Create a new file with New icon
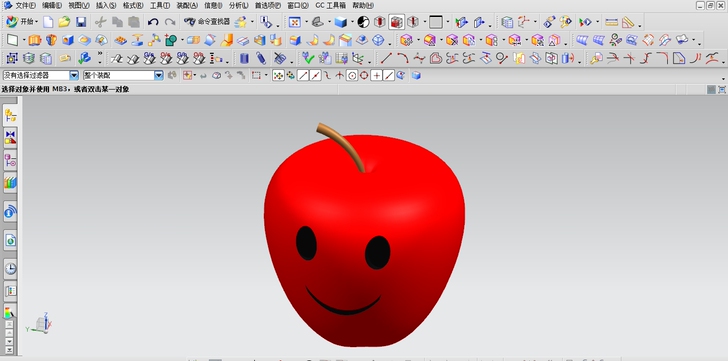This screenshot has width=728, height=361. (x=48, y=22)
